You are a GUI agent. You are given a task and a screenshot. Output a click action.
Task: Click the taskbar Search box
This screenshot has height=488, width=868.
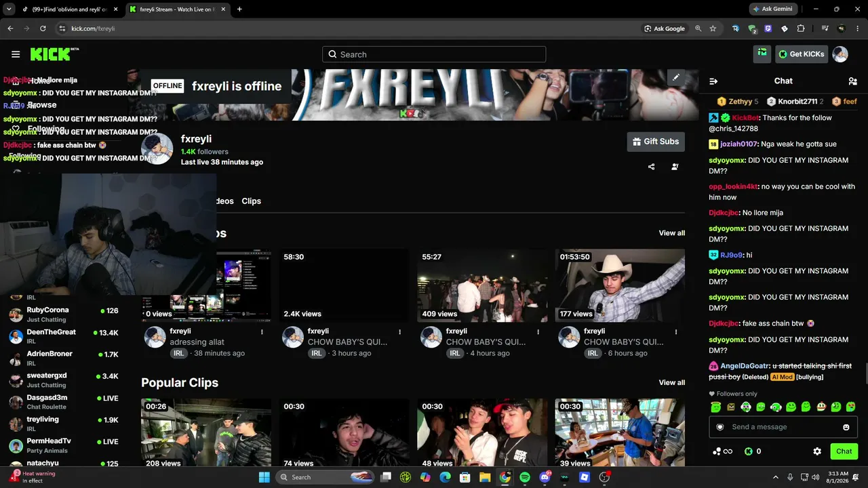pyautogui.click(x=325, y=477)
